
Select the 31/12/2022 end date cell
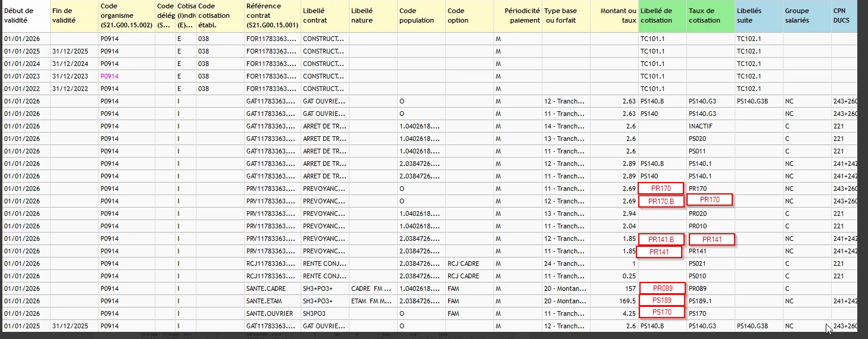[x=74, y=89]
